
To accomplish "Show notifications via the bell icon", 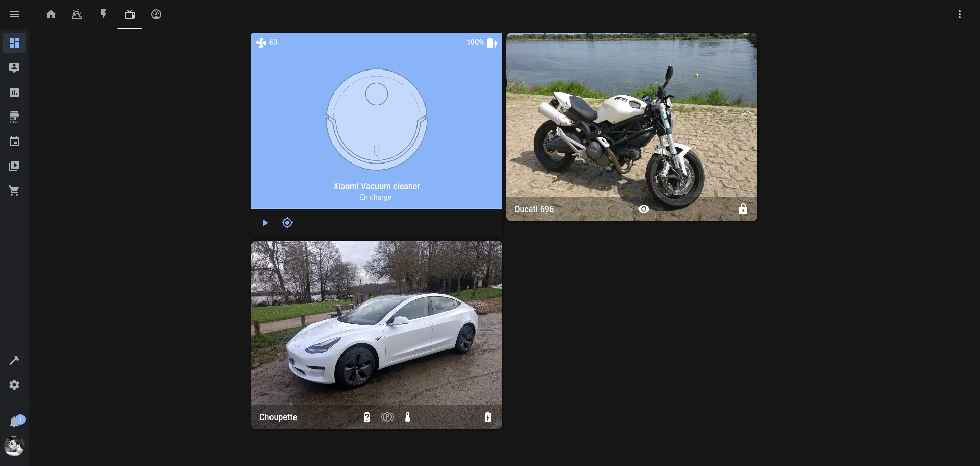I will pyautogui.click(x=15, y=422).
